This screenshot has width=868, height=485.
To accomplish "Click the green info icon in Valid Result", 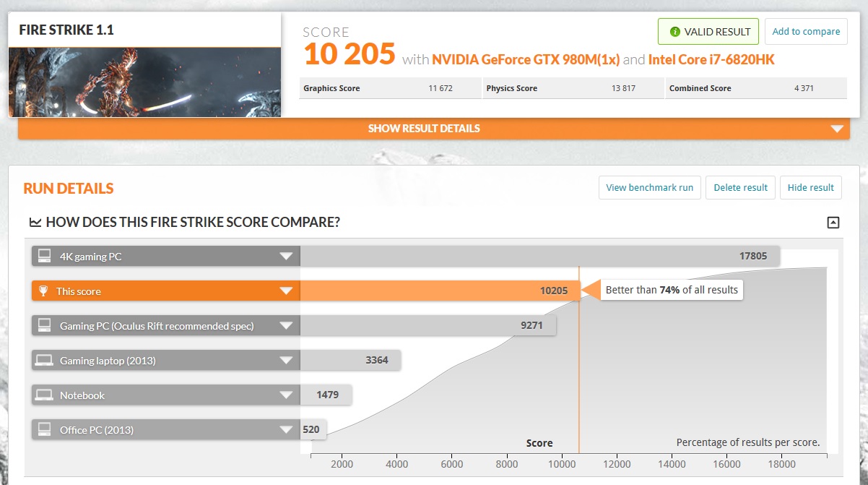I will 674,32.
